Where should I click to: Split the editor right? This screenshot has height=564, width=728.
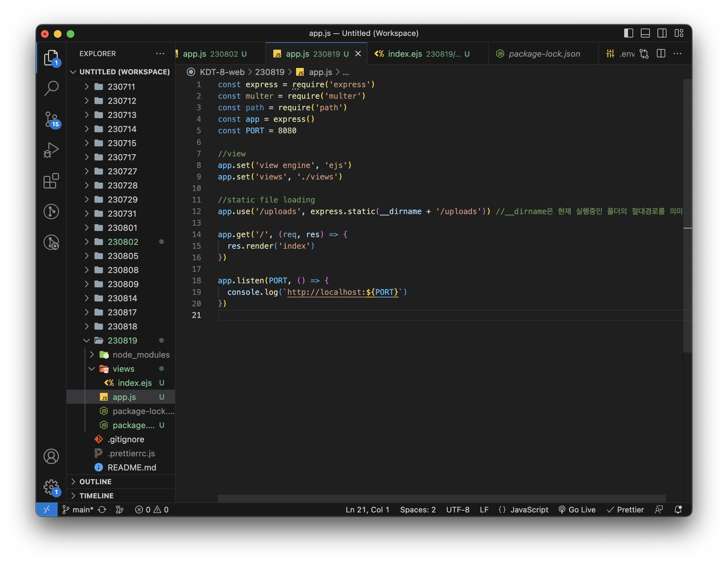tap(661, 54)
